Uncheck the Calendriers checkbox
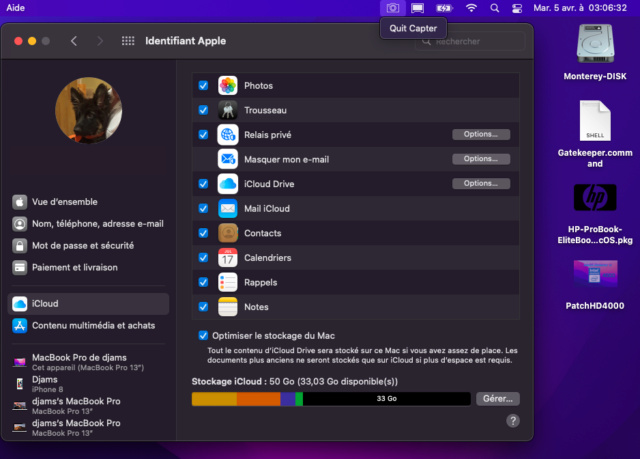This screenshot has height=459, width=640. pyautogui.click(x=203, y=257)
